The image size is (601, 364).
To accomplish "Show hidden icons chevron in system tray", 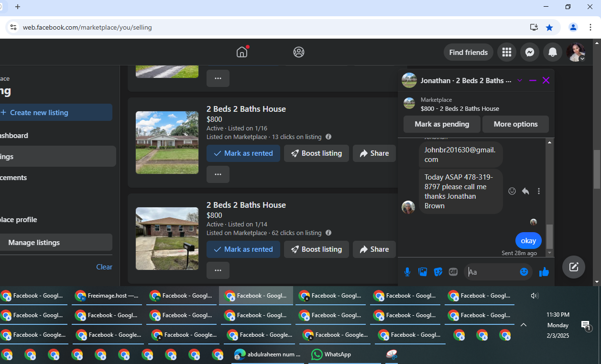I will point(524,325).
